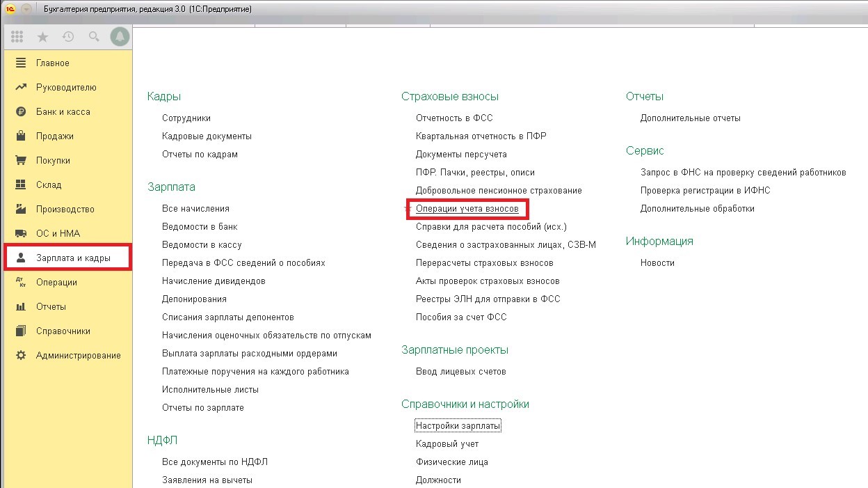Open the Банк и касса section
Viewport: 868px width, 488px height.
point(63,112)
